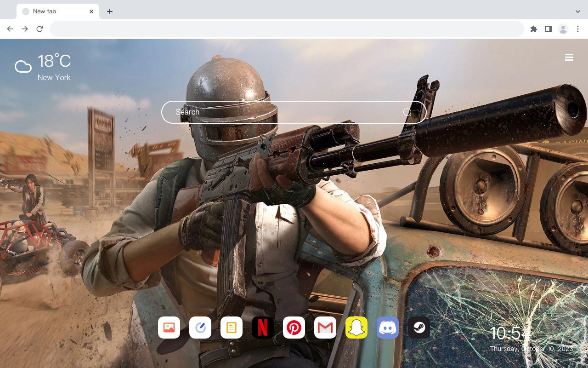Click the cloud weather icon
The width and height of the screenshot is (588, 368).
pos(23,67)
